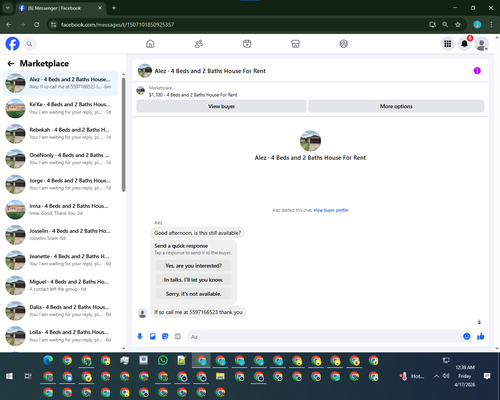Open the Lolla conversation
Image resolution: width=500 pixels, height=400 pixels.
click(60, 336)
